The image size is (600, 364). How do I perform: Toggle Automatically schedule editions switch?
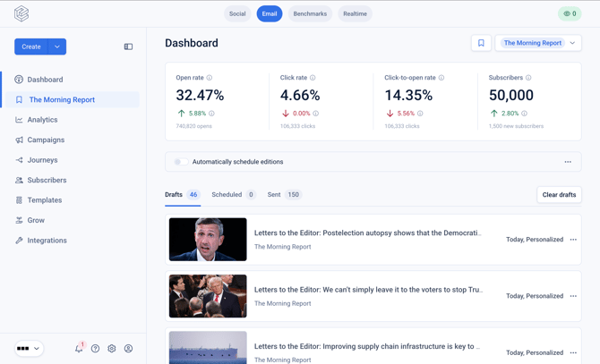181,162
